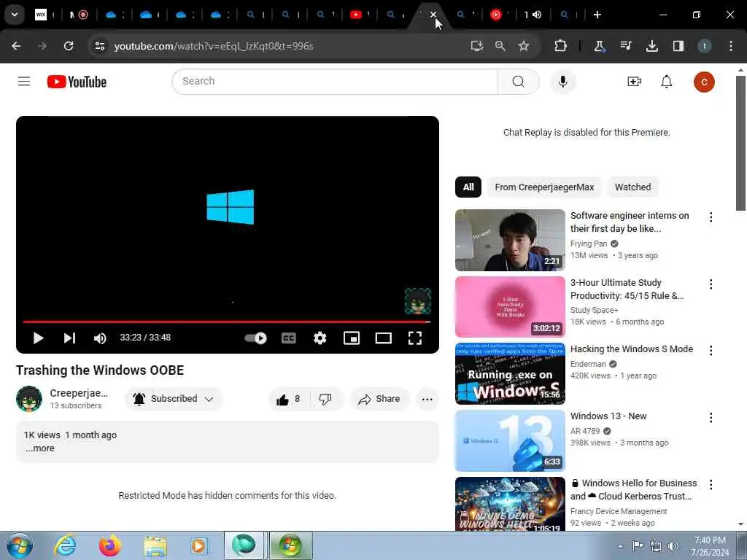Open the 3-Hour Ultimate Study thumbnail

click(x=510, y=307)
